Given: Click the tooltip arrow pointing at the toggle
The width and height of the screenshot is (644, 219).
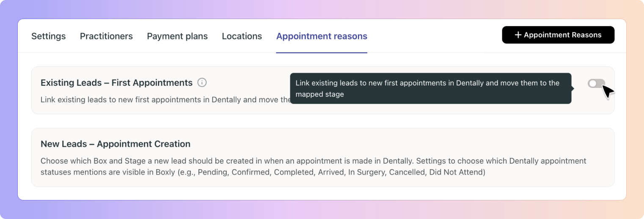Looking at the screenshot, I should [x=573, y=88].
